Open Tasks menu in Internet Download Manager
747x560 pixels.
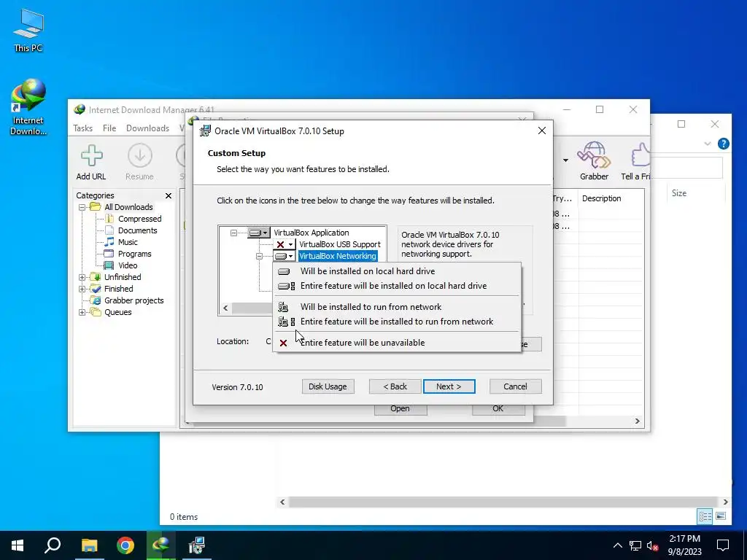click(83, 128)
